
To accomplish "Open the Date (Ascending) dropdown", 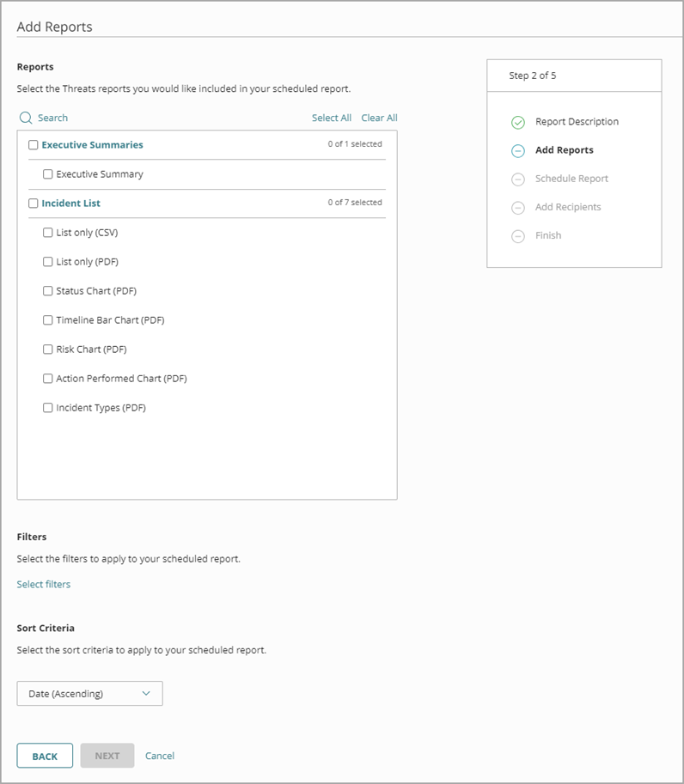I will [89, 693].
